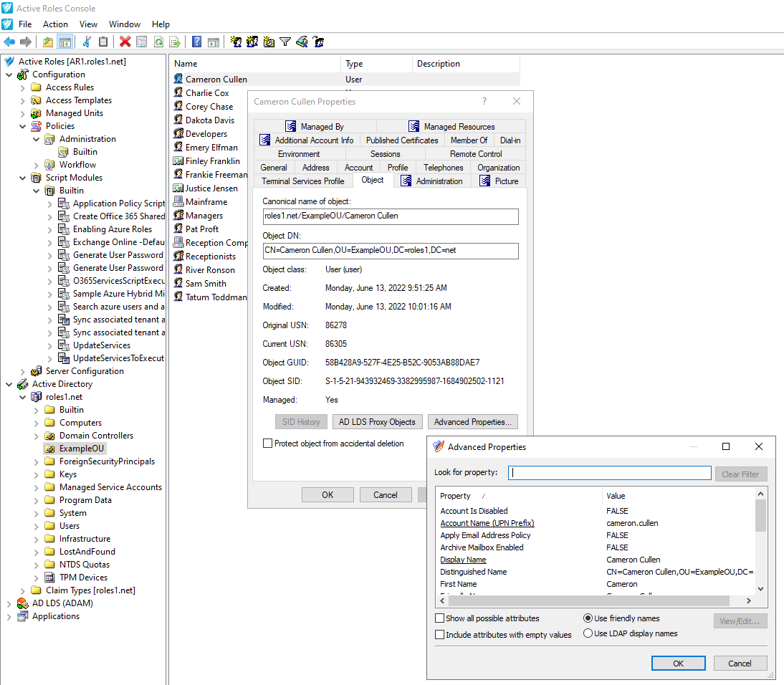Click the Object DN text field
This screenshot has width=784, height=685.
pos(391,251)
